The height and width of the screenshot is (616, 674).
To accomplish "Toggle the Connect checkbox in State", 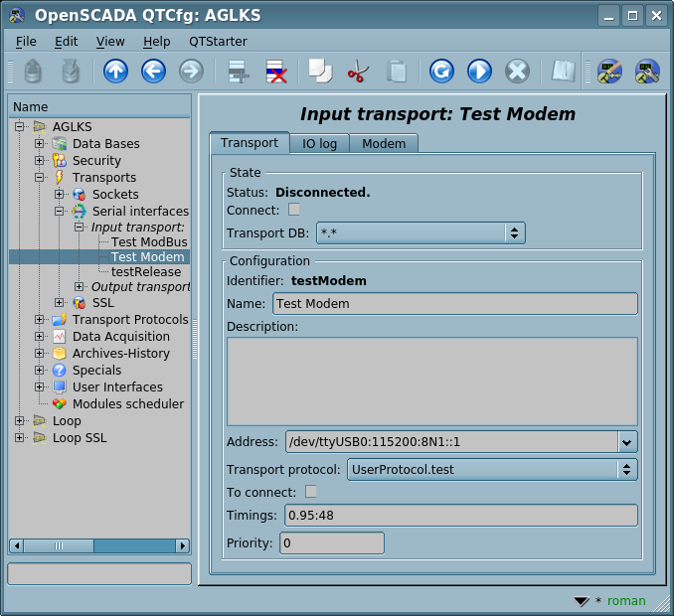I will click(x=294, y=210).
